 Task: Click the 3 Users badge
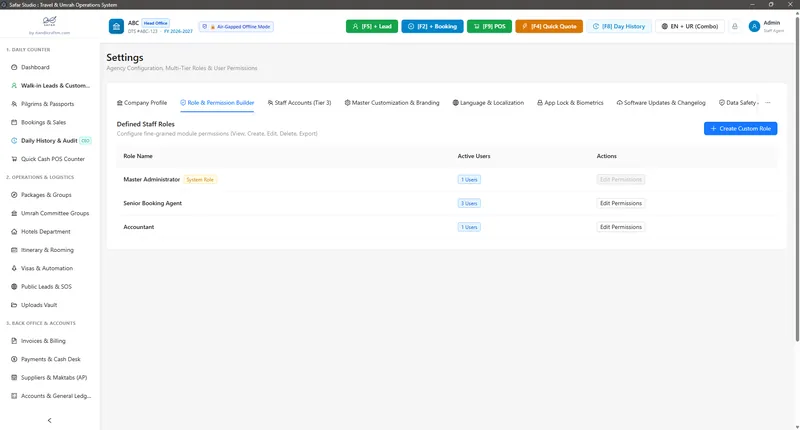pos(469,204)
